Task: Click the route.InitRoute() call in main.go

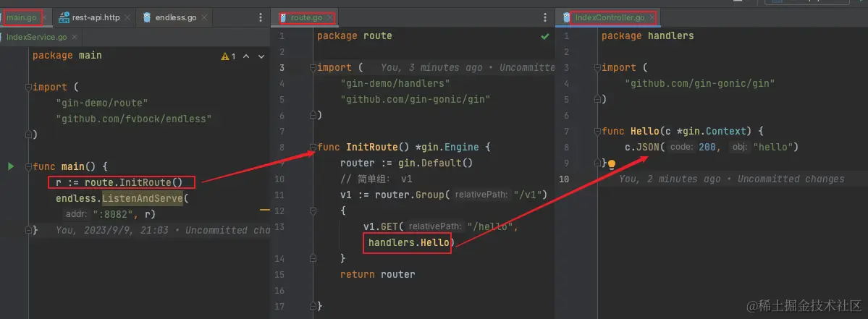Action: 133,182
